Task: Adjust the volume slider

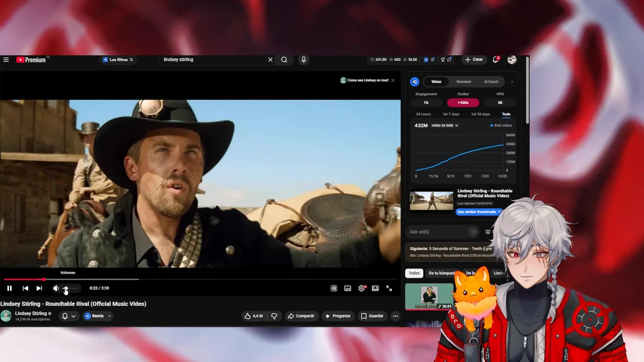Action: 71,288
